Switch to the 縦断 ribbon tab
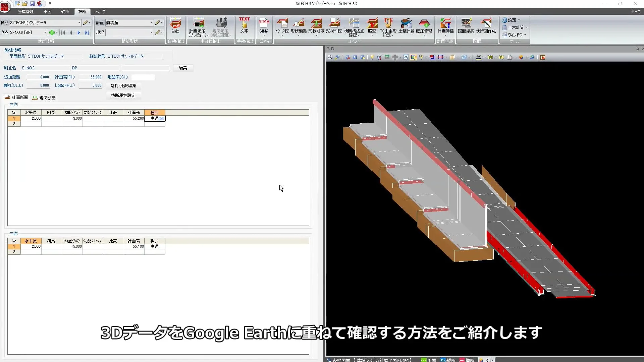The image size is (644, 362). tap(65, 12)
